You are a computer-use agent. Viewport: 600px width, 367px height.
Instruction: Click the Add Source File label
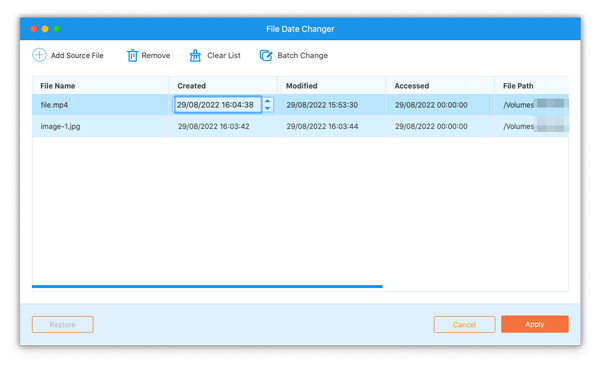pyautogui.click(x=77, y=55)
